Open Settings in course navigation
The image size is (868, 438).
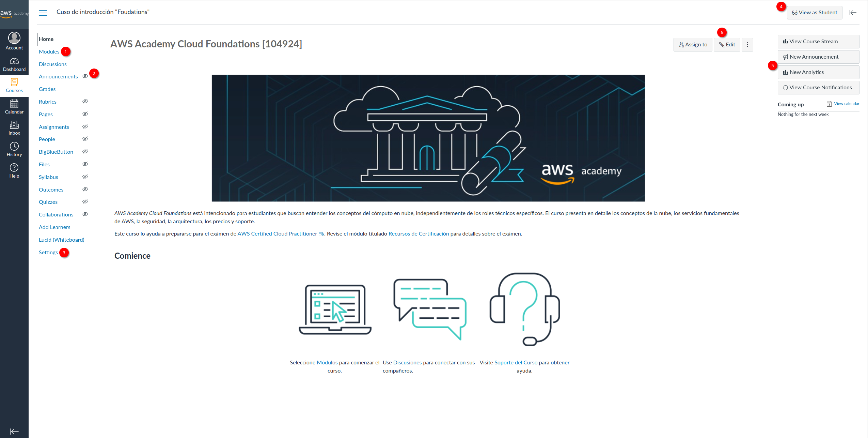coord(48,252)
